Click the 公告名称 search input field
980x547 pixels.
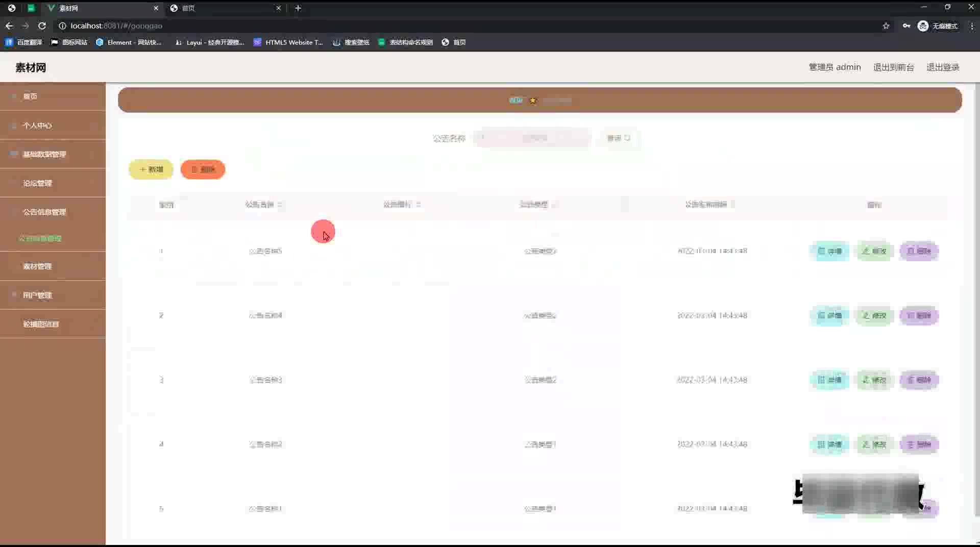[x=532, y=138]
